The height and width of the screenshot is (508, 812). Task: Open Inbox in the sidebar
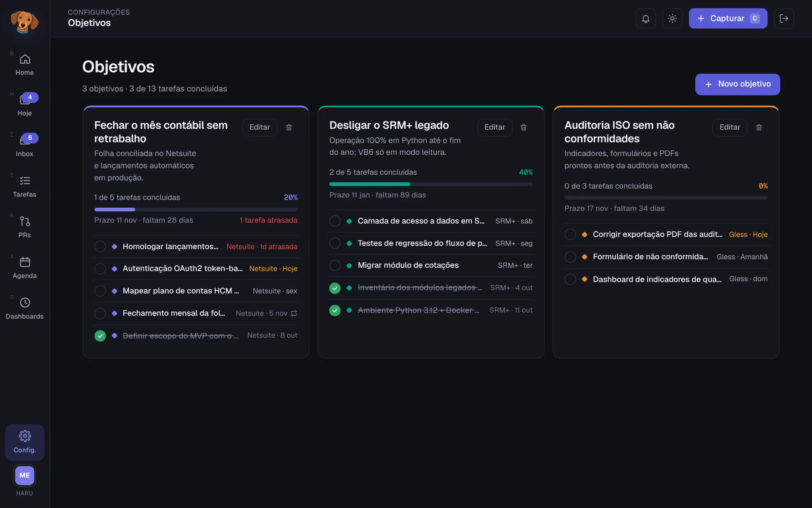25,146
